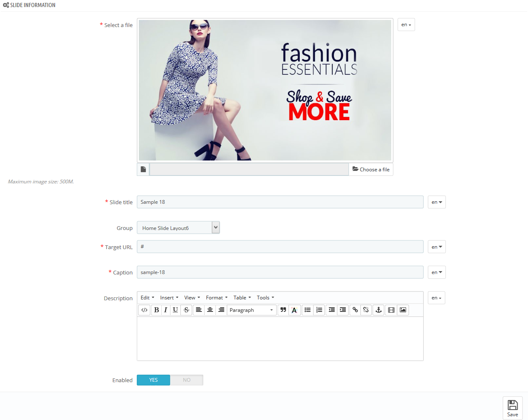Open the language dropdown beside the image

click(x=406, y=25)
